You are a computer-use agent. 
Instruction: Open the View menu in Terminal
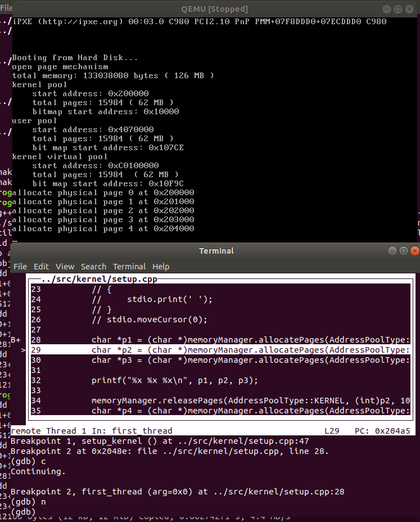(65, 267)
